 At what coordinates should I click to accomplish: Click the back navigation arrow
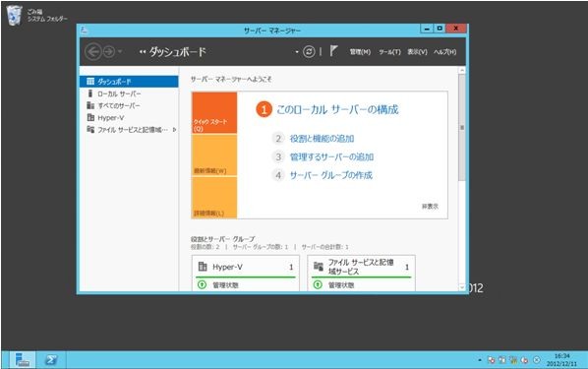pos(93,52)
